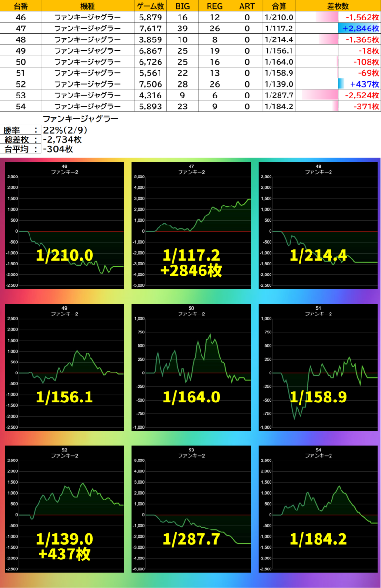Select the ART column header

tap(246, 6)
